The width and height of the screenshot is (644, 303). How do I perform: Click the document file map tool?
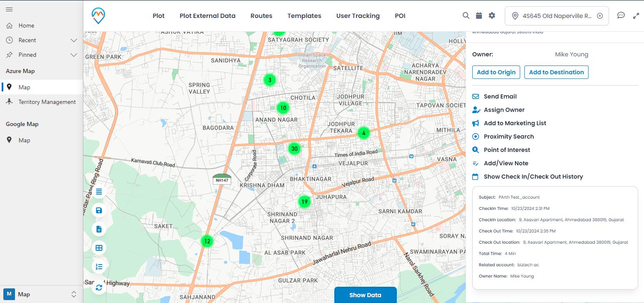click(99, 229)
